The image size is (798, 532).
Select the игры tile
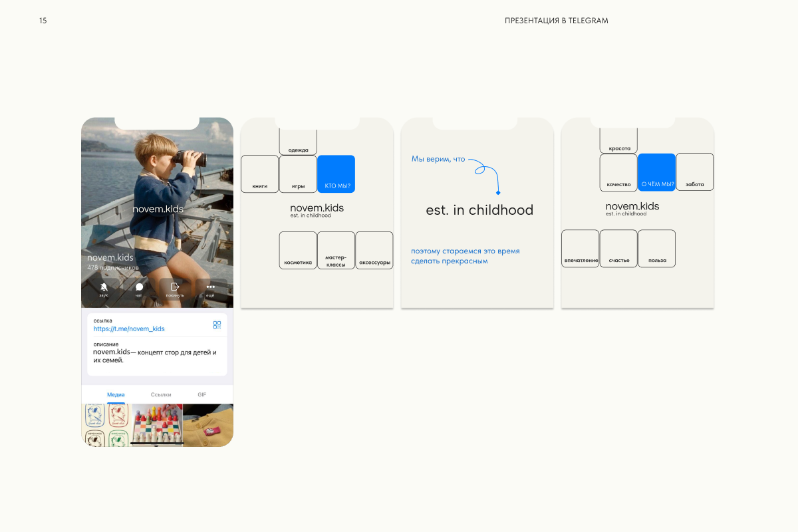(298, 174)
